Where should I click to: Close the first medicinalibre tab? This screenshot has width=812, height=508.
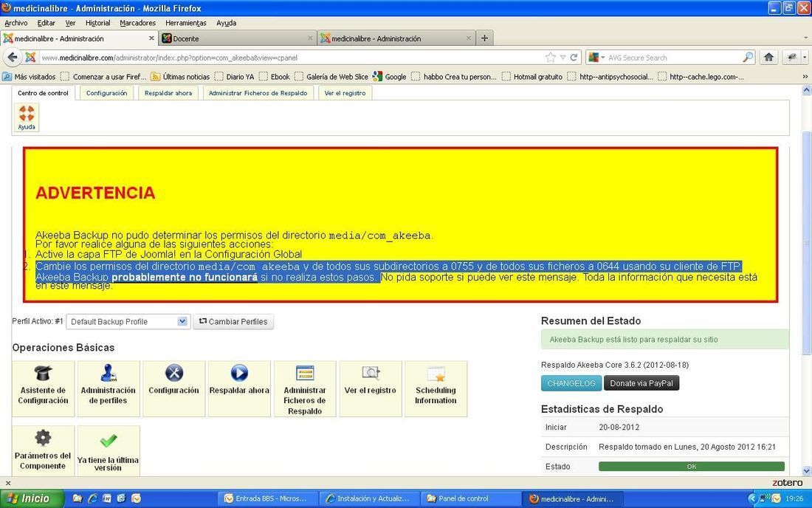[152, 38]
